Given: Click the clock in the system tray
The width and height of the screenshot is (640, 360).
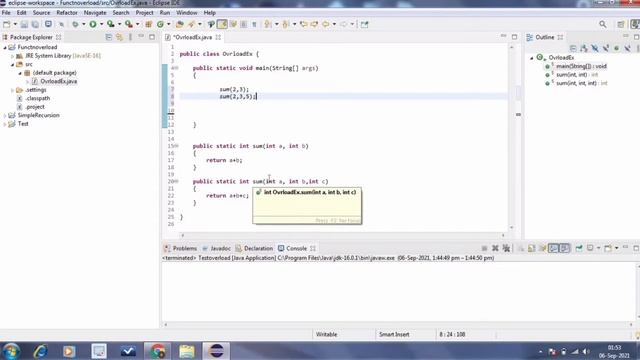Looking at the screenshot, I should pyautogui.click(x=614, y=351).
